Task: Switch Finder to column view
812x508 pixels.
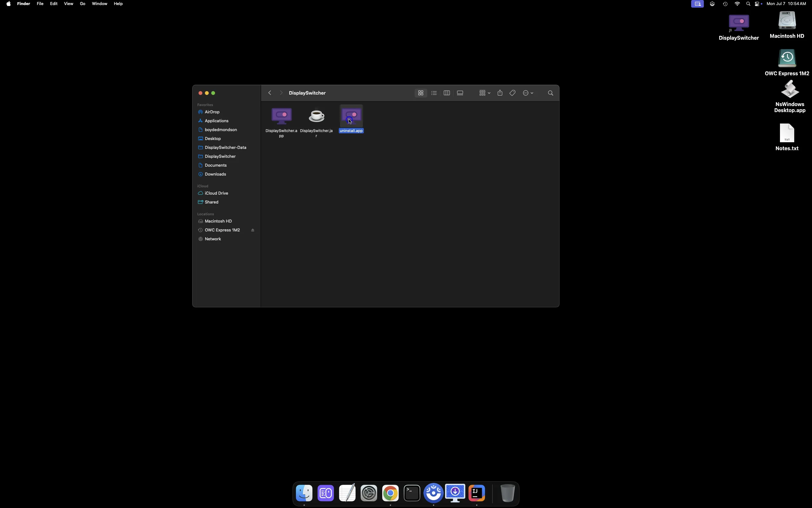Action: click(447, 93)
